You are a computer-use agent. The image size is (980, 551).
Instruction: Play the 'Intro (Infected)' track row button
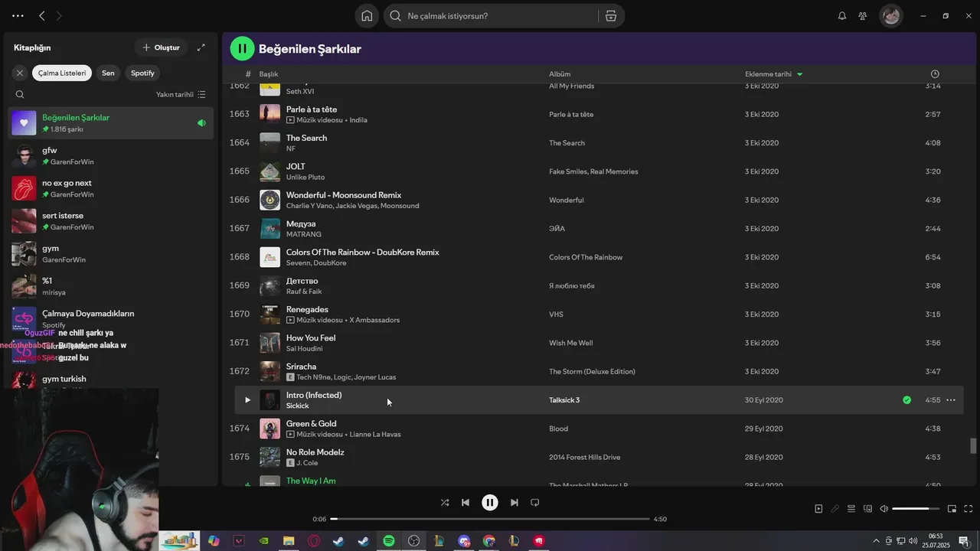[247, 399]
